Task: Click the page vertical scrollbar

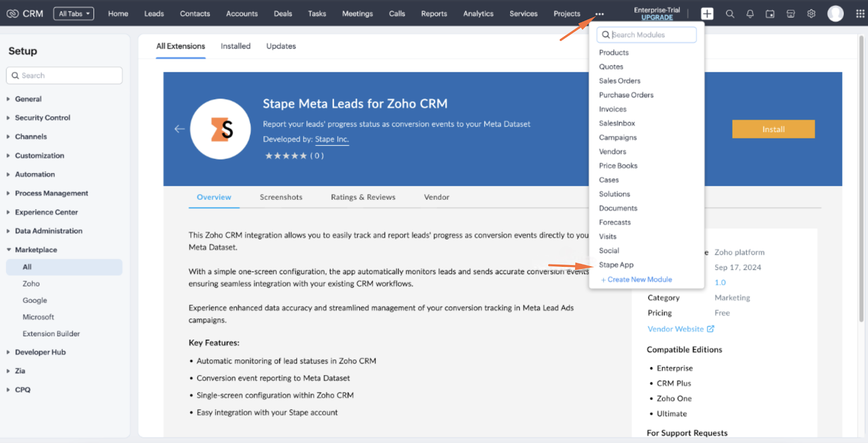Action: coord(861,179)
